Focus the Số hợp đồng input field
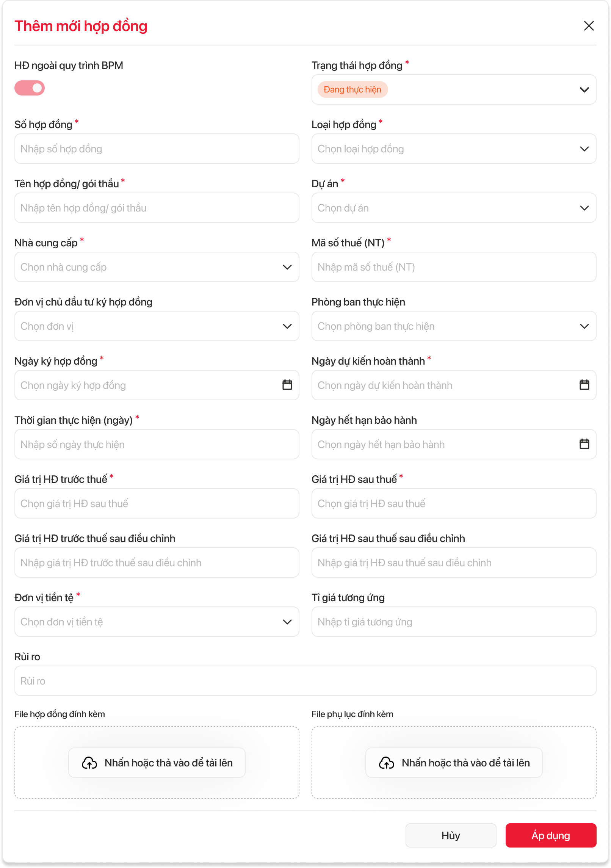611x868 pixels. [x=157, y=149]
